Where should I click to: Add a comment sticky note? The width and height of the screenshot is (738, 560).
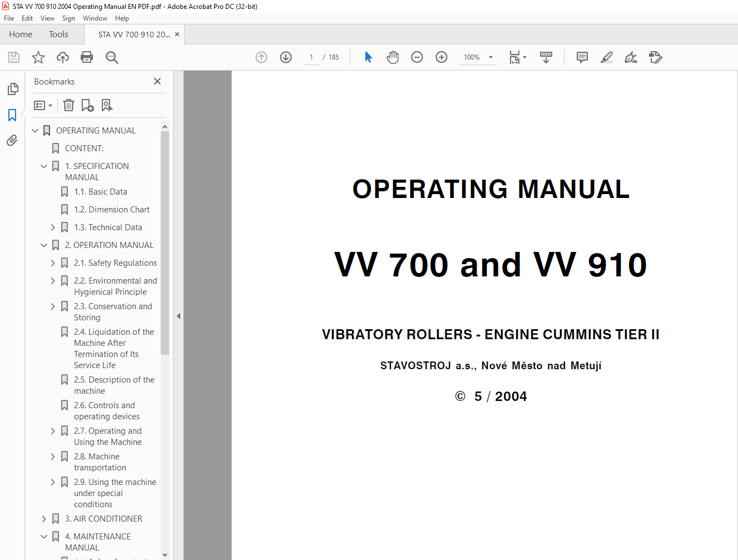tap(582, 57)
